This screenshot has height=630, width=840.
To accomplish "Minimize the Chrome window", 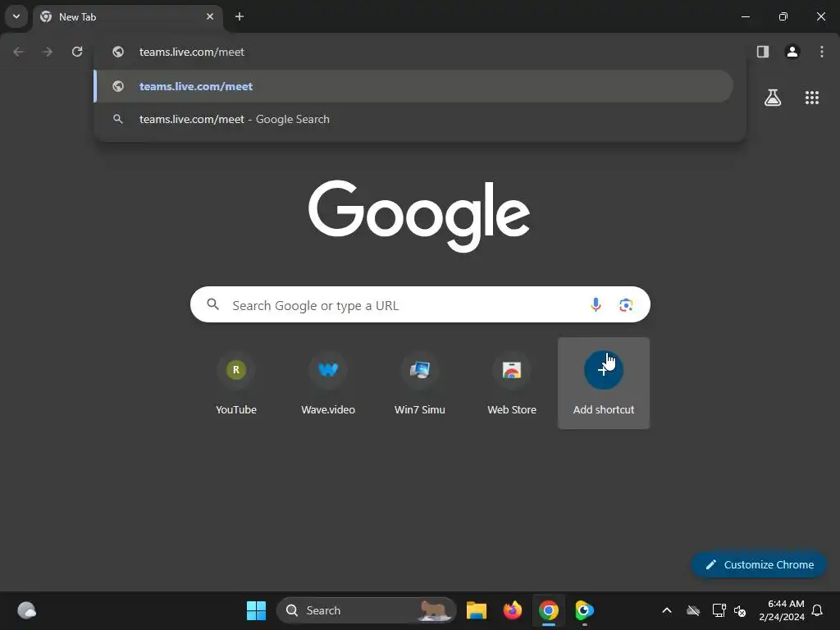I will [745, 16].
